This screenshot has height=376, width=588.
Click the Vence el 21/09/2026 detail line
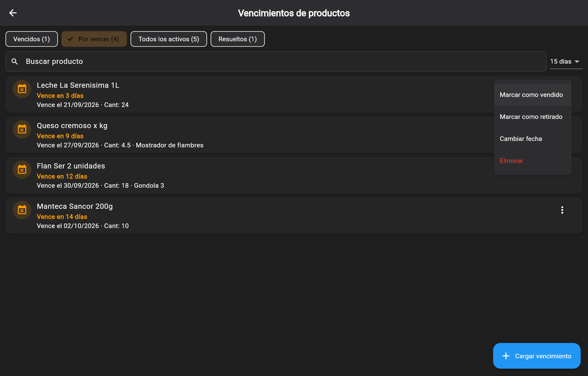click(x=83, y=105)
